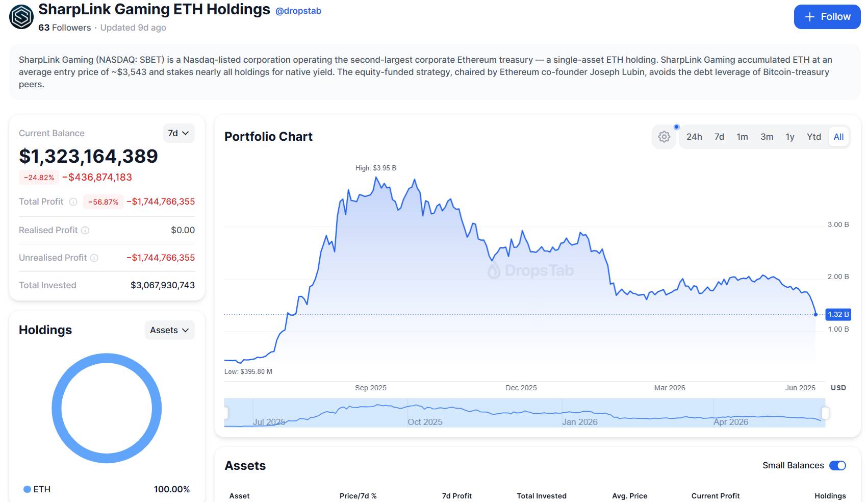This screenshot has height=502, width=868.
Task: Click the Current Profit column header
Action: click(x=716, y=496)
